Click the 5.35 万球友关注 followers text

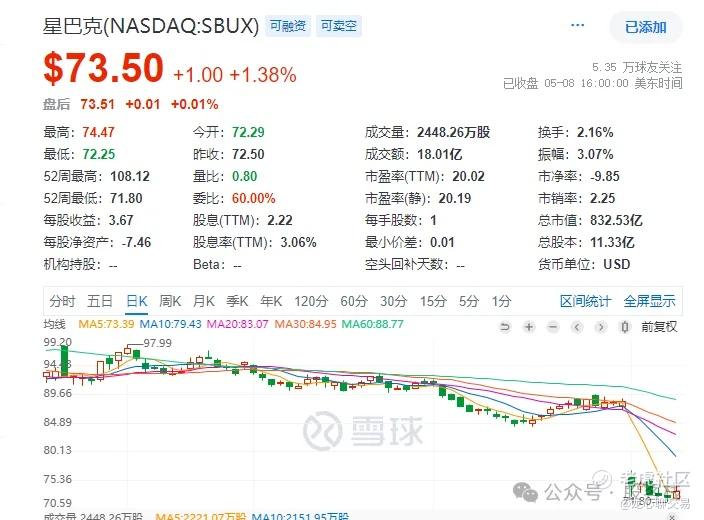click(637, 68)
